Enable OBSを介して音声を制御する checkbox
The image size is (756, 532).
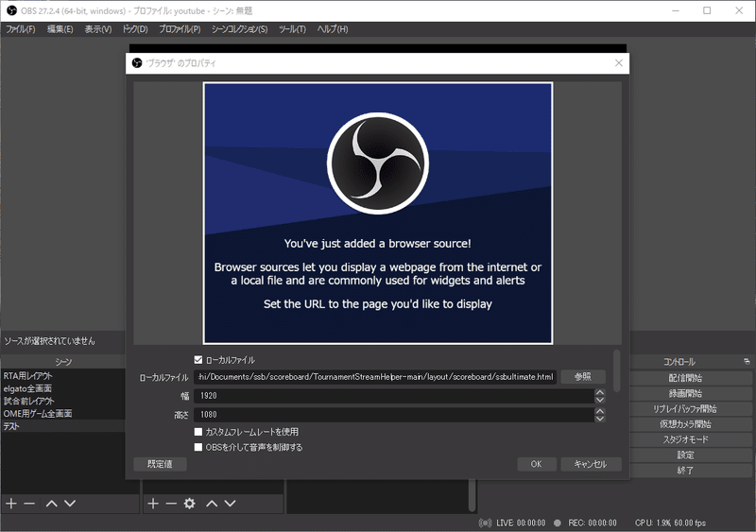click(x=198, y=447)
